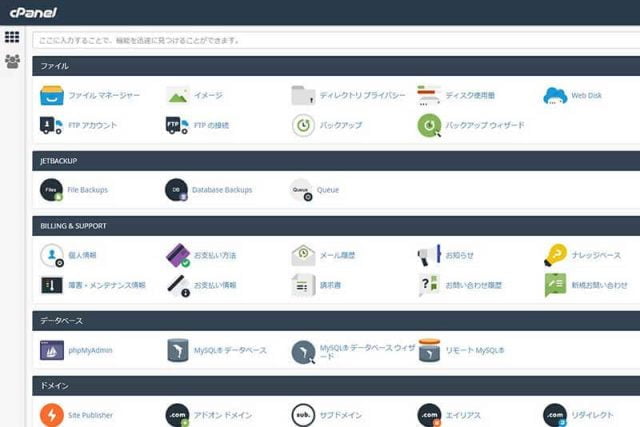Open the リモート MySQL icon

(x=429, y=350)
